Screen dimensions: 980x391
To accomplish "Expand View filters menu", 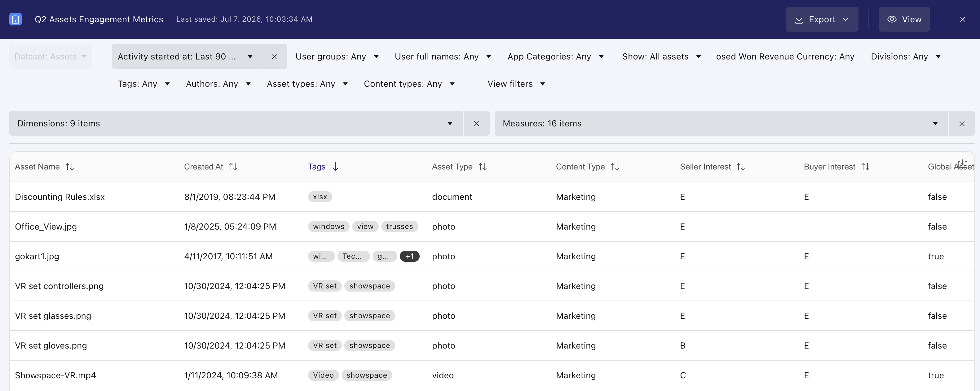I will pyautogui.click(x=516, y=84).
